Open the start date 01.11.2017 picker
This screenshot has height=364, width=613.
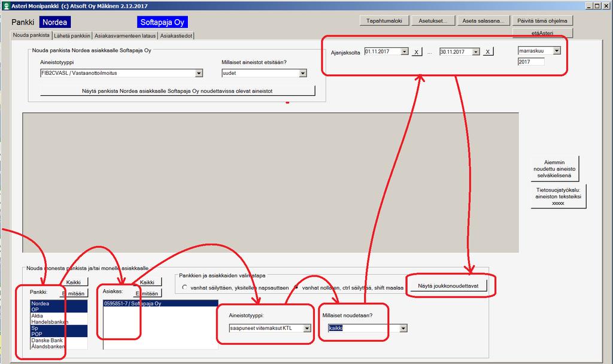405,51
